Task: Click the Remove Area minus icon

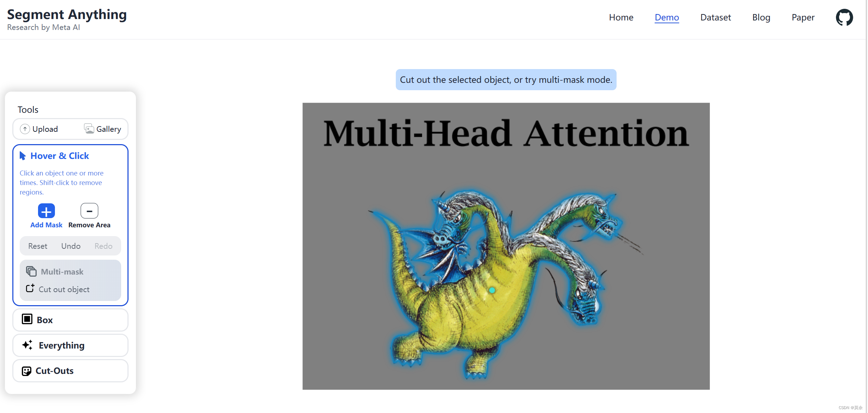Action: 89,211
